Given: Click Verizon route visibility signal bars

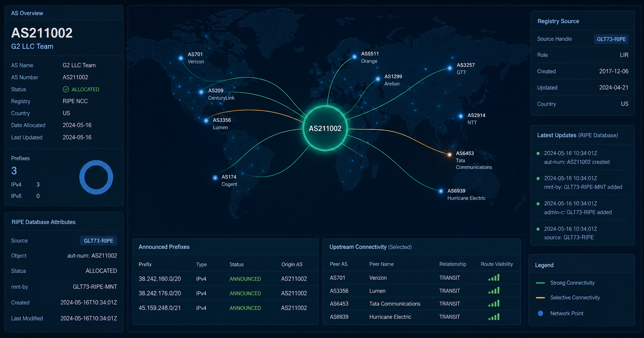Looking at the screenshot, I should click(494, 277).
